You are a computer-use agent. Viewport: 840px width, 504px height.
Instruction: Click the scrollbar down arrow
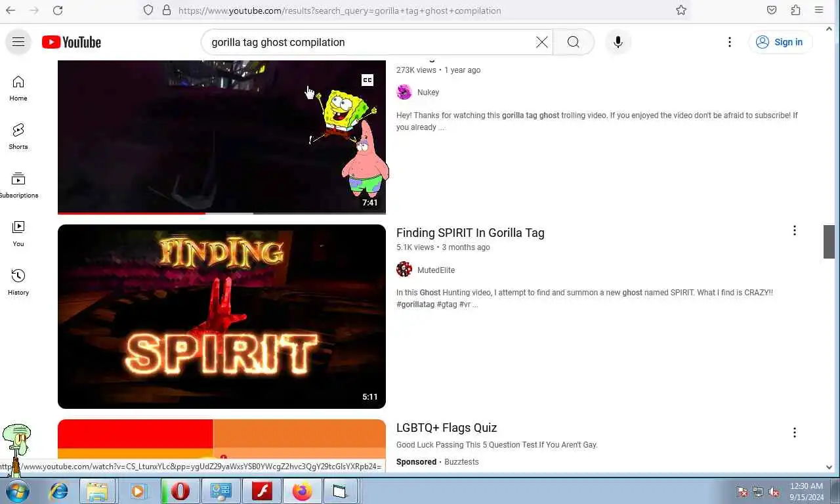pos(829,467)
